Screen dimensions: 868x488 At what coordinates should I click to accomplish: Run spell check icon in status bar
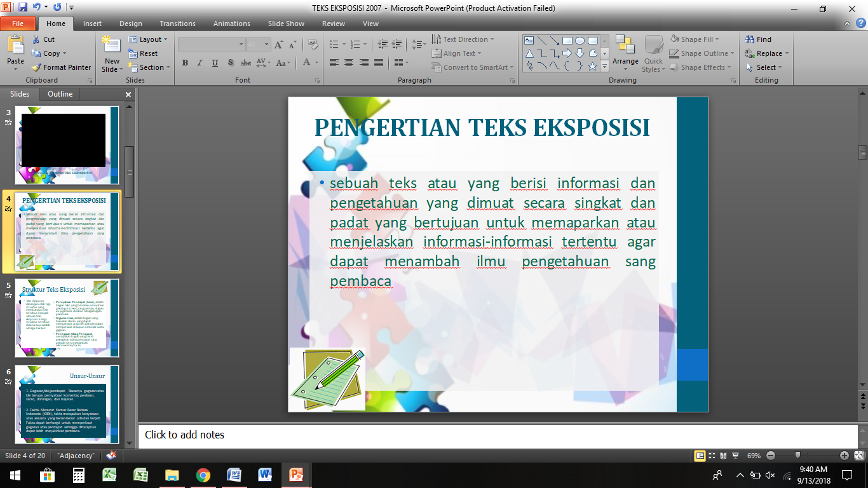[111, 456]
